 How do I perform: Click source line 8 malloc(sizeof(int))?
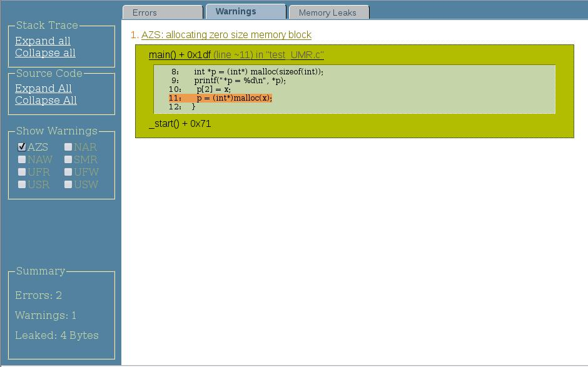tap(248, 72)
